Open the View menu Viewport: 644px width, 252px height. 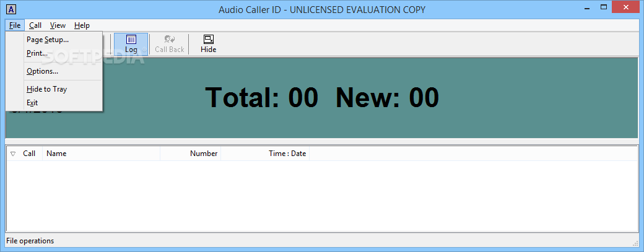(58, 25)
